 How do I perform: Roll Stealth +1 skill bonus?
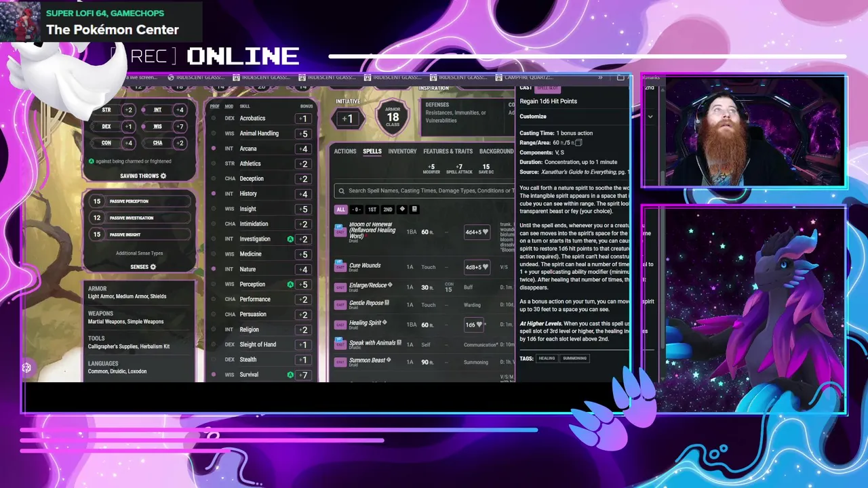pyautogui.click(x=304, y=360)
